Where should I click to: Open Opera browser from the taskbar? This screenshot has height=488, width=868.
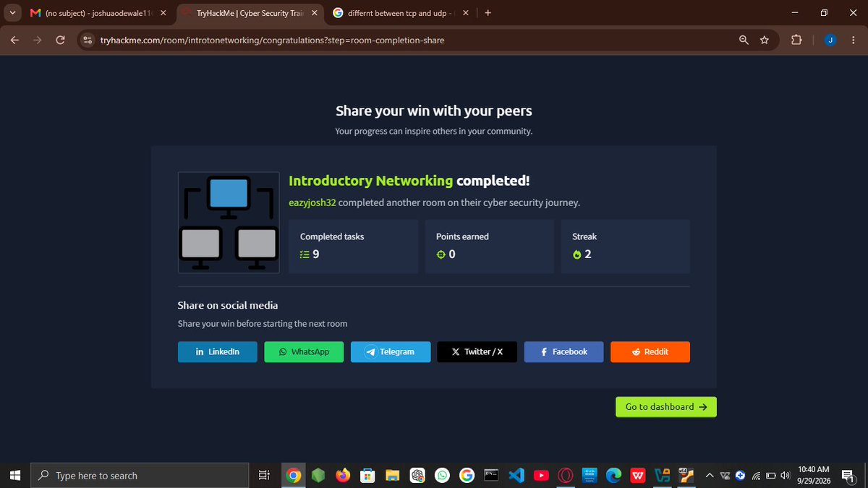click(x=565, y=475)
